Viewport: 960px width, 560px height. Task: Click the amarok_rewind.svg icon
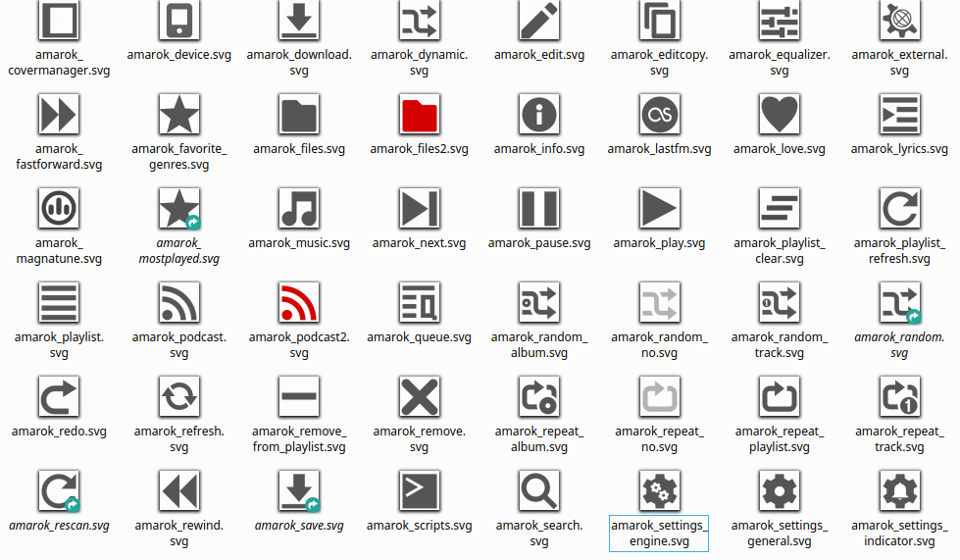179,491
